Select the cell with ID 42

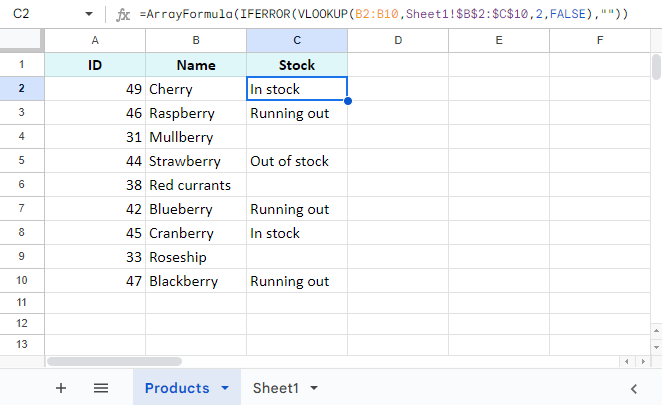(x=95, y=209)
